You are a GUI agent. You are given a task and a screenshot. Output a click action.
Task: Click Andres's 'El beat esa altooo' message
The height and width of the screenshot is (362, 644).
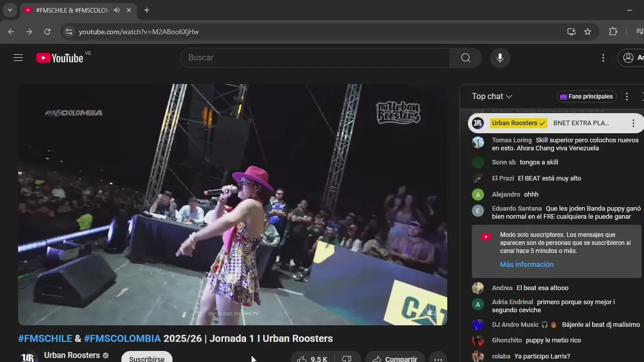coord(542,288)
